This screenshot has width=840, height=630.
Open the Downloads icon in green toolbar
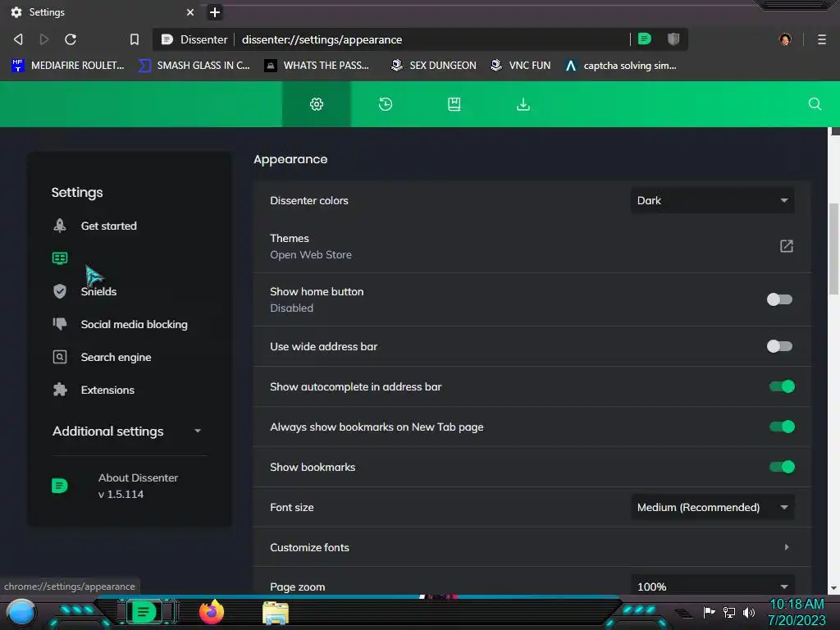(x=523, y=104)
